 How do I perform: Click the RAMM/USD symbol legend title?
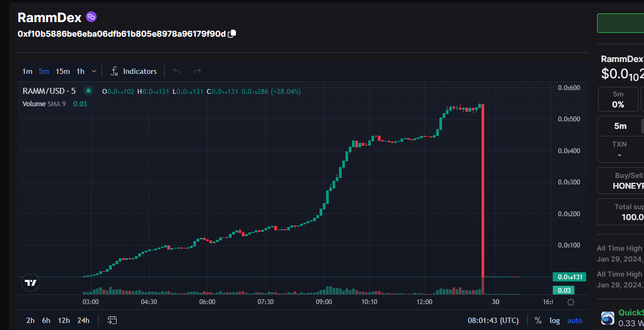pos(49,91)
